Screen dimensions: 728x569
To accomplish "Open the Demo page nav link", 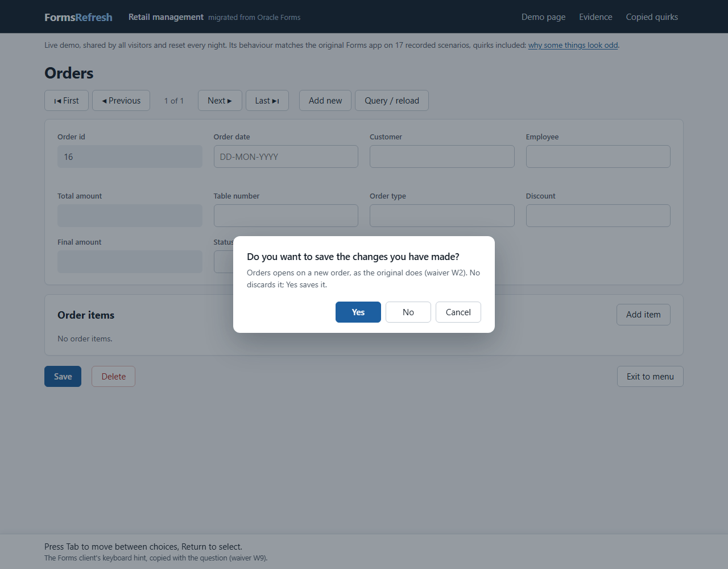I will pos(544,17).
